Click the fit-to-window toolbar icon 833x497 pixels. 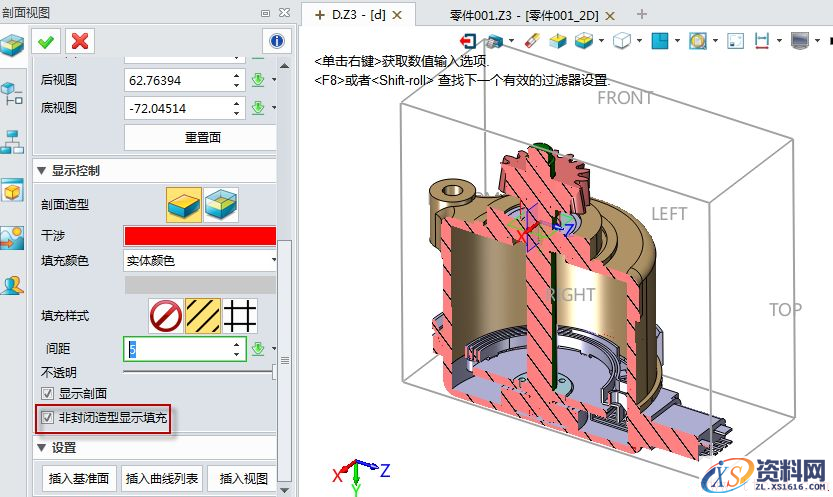point(735,41)
